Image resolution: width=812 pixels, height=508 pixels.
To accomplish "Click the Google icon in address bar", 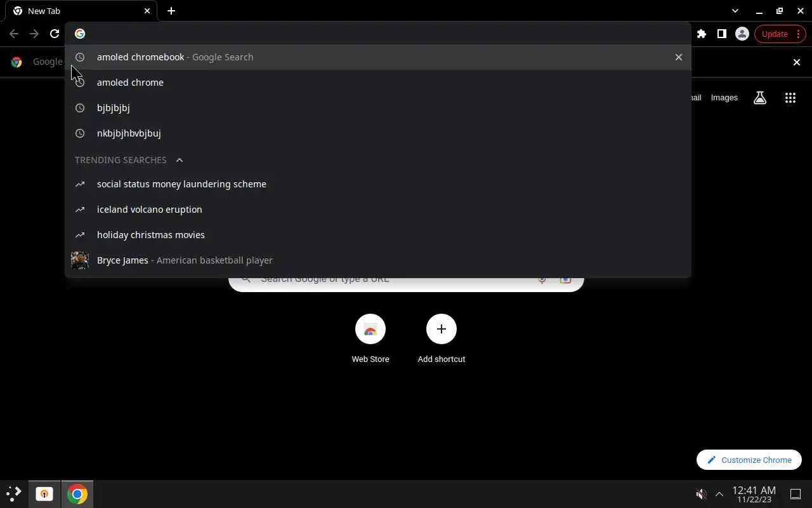I will 80,34.
